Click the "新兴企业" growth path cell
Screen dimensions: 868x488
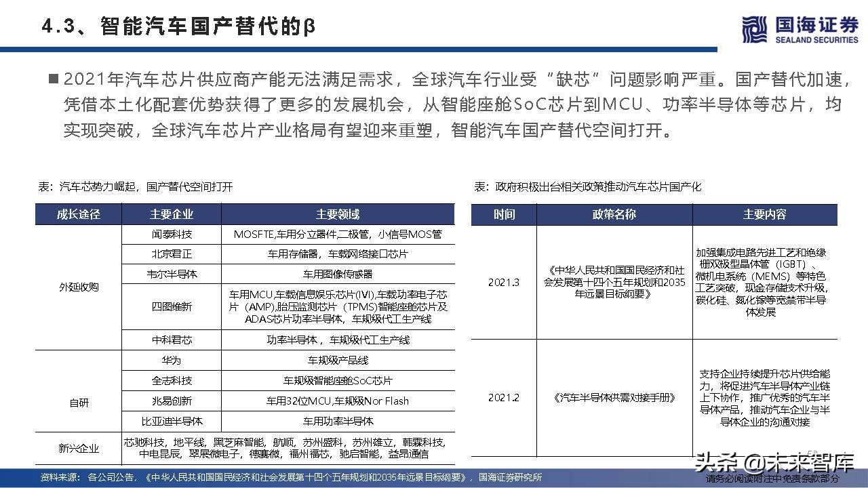pos(79,448)
